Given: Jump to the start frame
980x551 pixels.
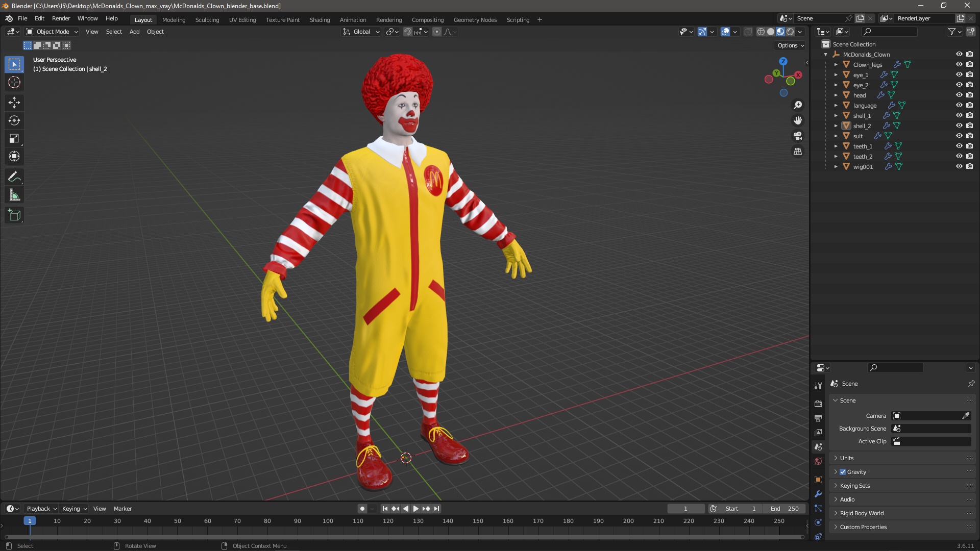Looking at the screenshot, I should click(385, 509).
